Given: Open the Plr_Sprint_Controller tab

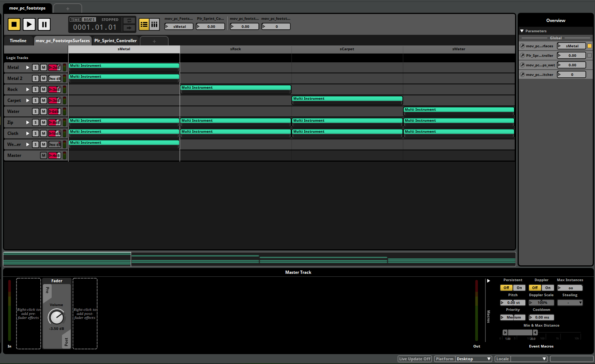Looking at the screenshot, I should [x=115, y=41].
